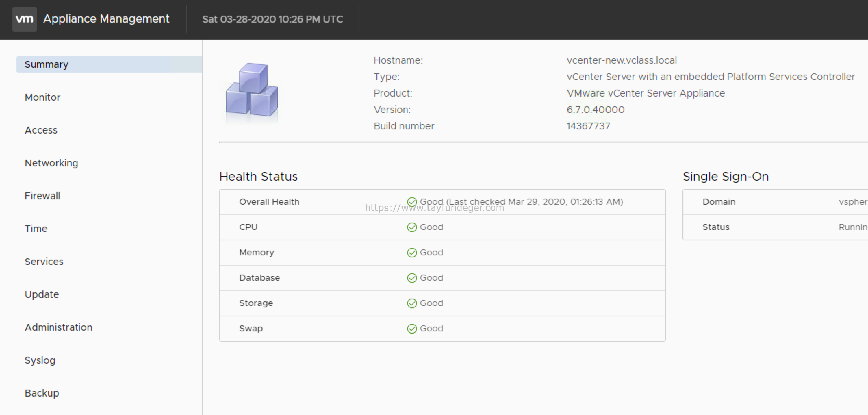
Task: Click the VMware vCenter Server Appliance product text
Action: 646,93
